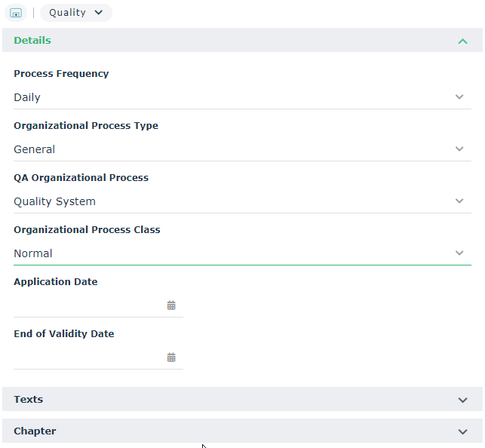This screenshot has height=448, width=485.
Task: Click the QA Organizational Process arrow
Action: click(459, 201)
